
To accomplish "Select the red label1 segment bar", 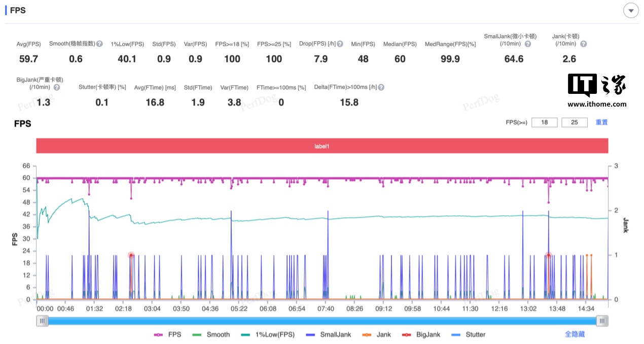I will tap(322, 146).
